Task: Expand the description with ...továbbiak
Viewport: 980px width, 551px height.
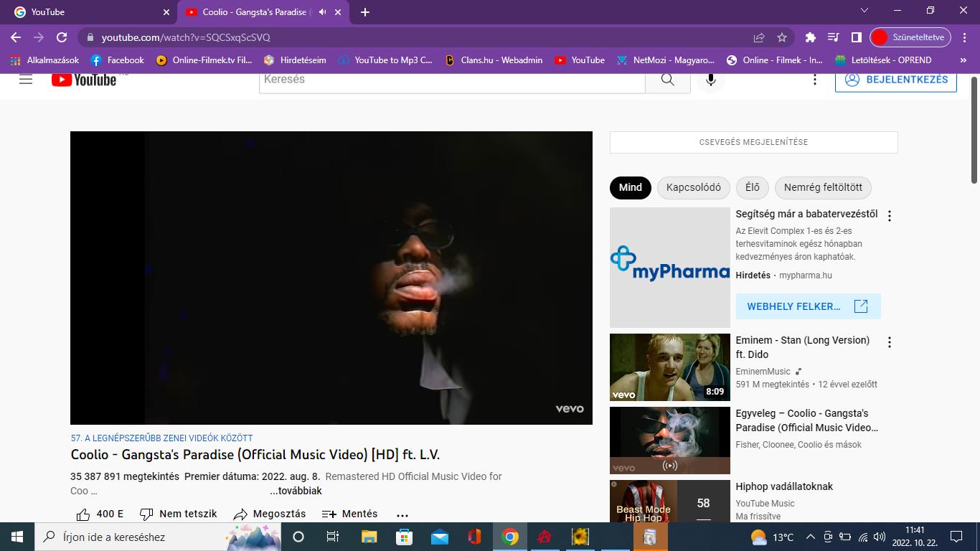Action: tap(296, 491)
